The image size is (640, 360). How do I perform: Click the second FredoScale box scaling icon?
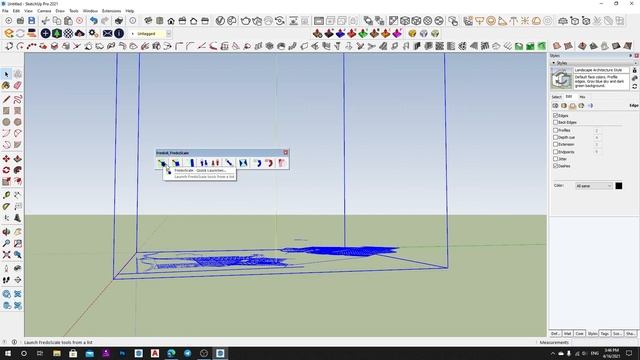click(x=176, y=163)
